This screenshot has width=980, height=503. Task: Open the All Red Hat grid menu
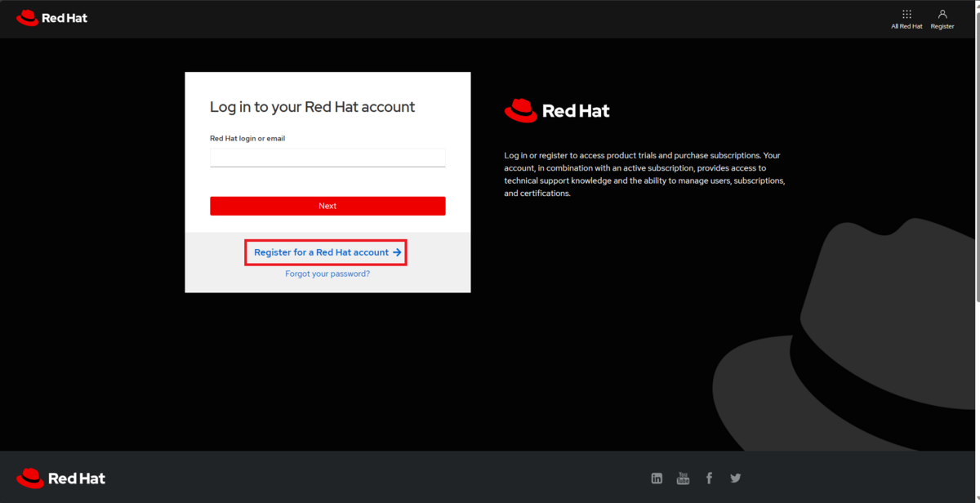tap(906, 19)
